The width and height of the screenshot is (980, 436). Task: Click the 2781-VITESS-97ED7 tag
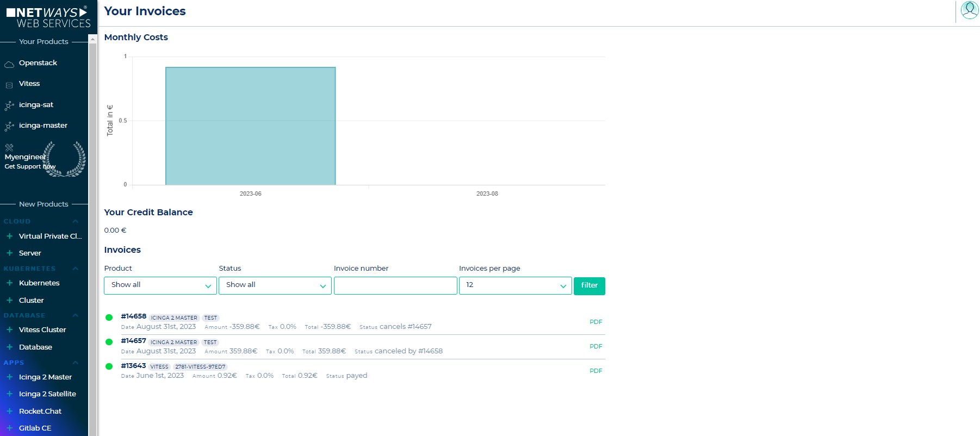point(200,366)
